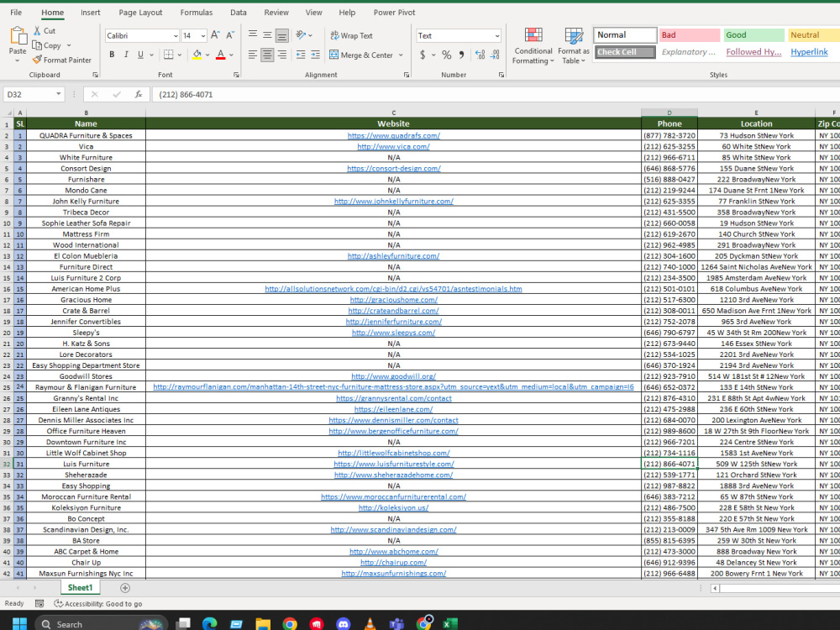
Task: Click the Copy icon
Action: pyautogui.click(x=37, y=45)
